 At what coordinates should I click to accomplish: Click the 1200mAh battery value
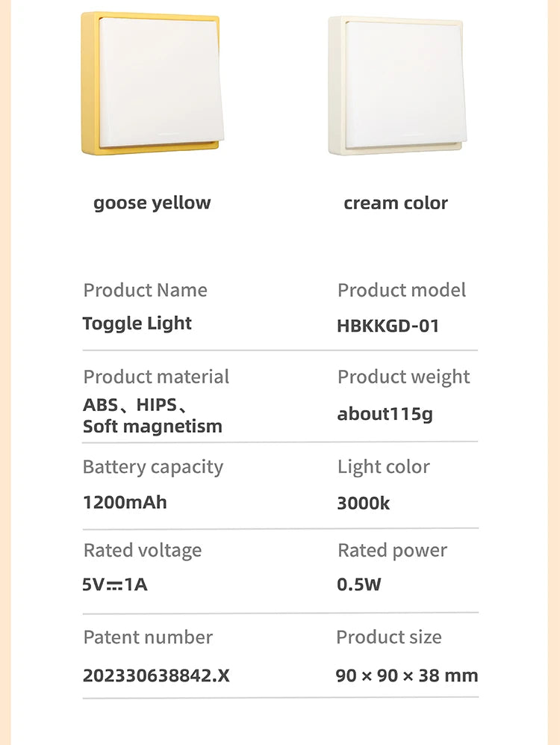pos(125,502)
